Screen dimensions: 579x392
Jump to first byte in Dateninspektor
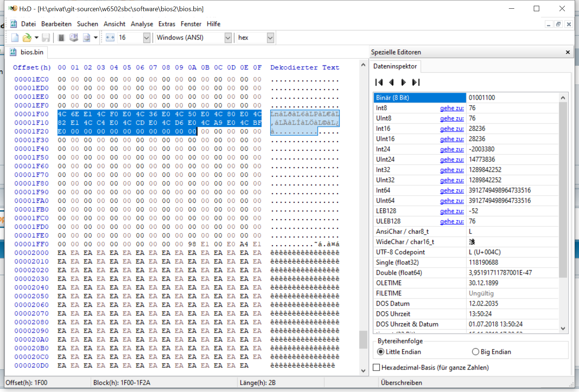pos(379,82)
